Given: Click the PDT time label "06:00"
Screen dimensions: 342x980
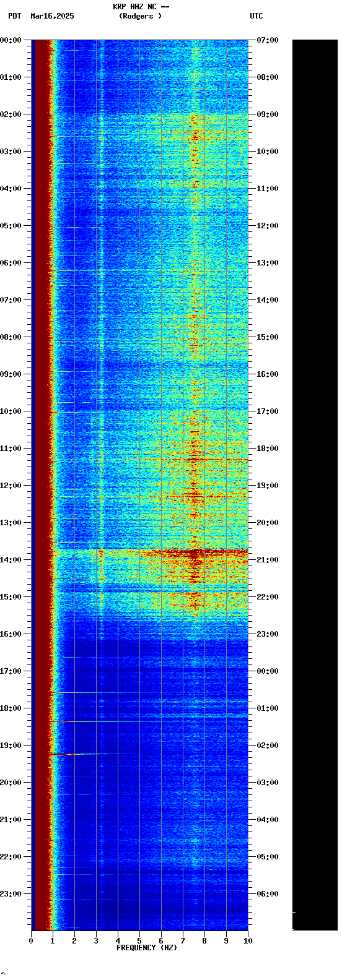Looking at the screenshot, I should click(11, 263).
